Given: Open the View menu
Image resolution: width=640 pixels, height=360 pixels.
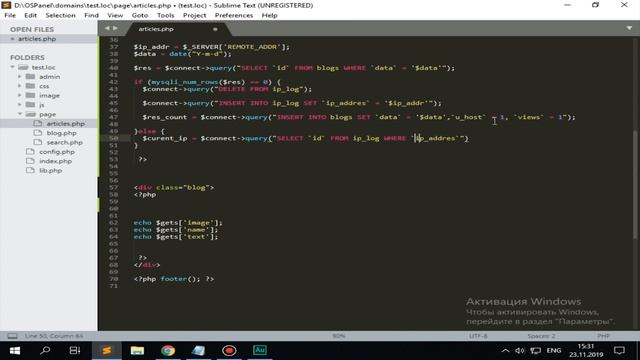Looking at the screenshot, I should point(115,15).
